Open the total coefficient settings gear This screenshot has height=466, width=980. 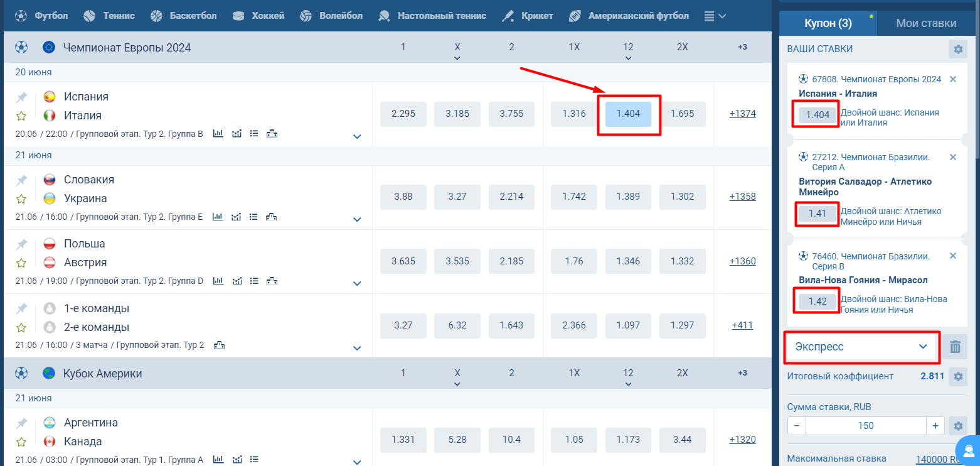coord(957,377)
